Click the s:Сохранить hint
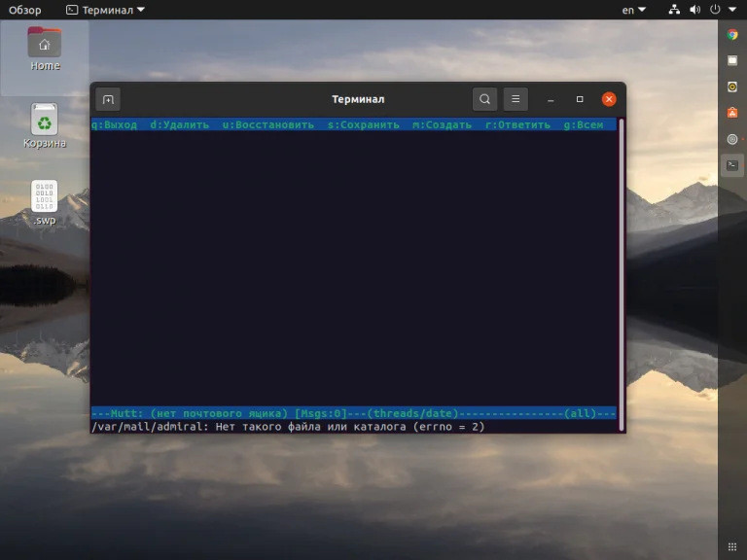747x560 pixels. click(364, 124)
